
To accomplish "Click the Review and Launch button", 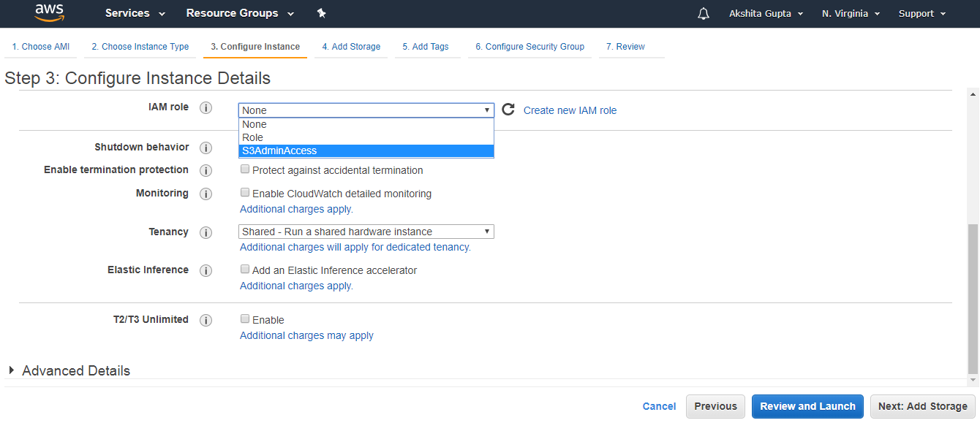I will click(x=807, y=406).
